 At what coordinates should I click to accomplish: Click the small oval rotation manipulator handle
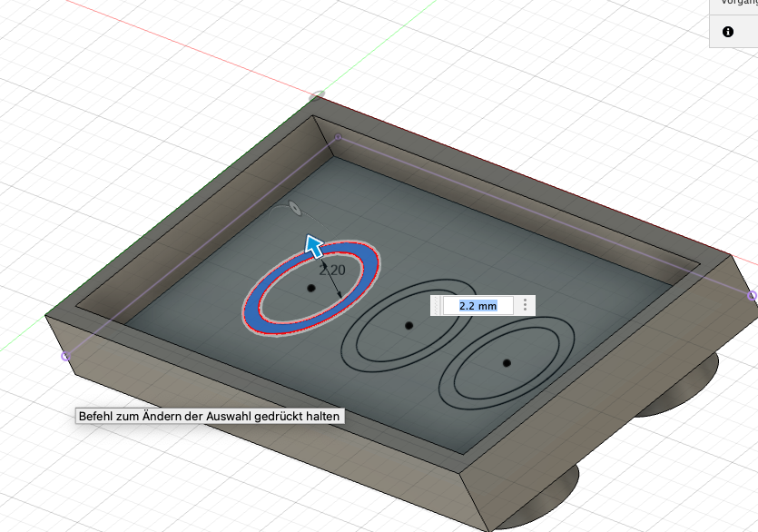coord(295,209)
